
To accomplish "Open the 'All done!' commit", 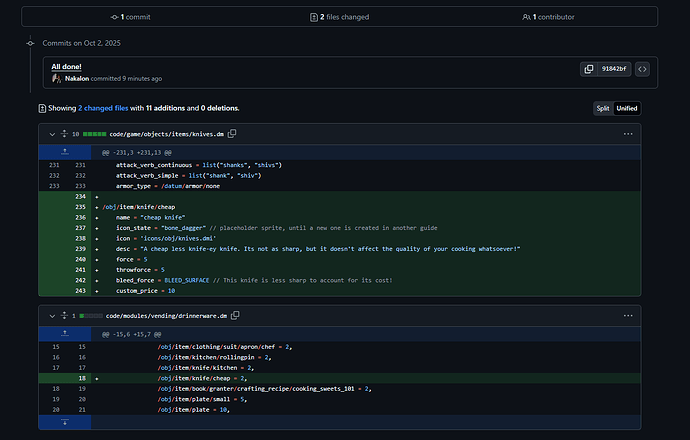I will point(66,67).
